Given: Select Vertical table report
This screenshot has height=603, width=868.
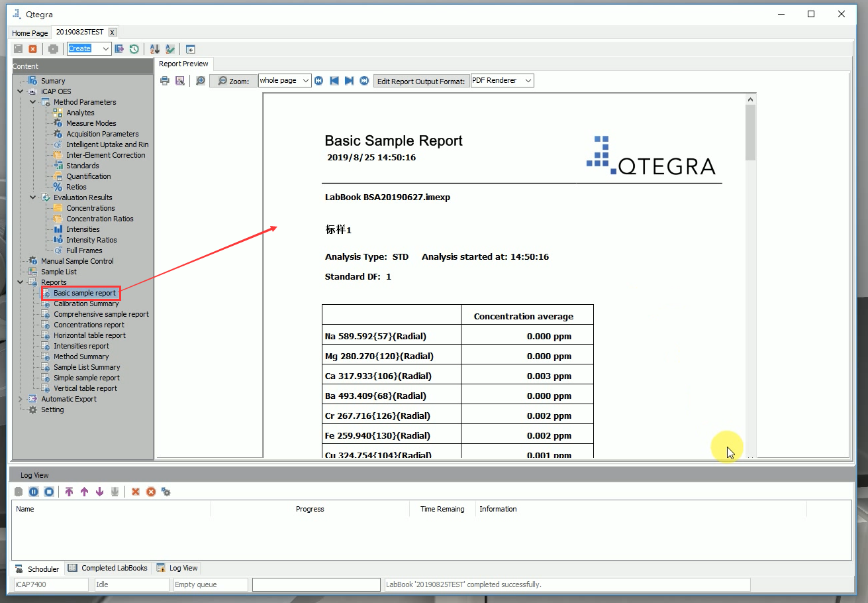Looking at the screenshot, I should (x=85, y=388).
